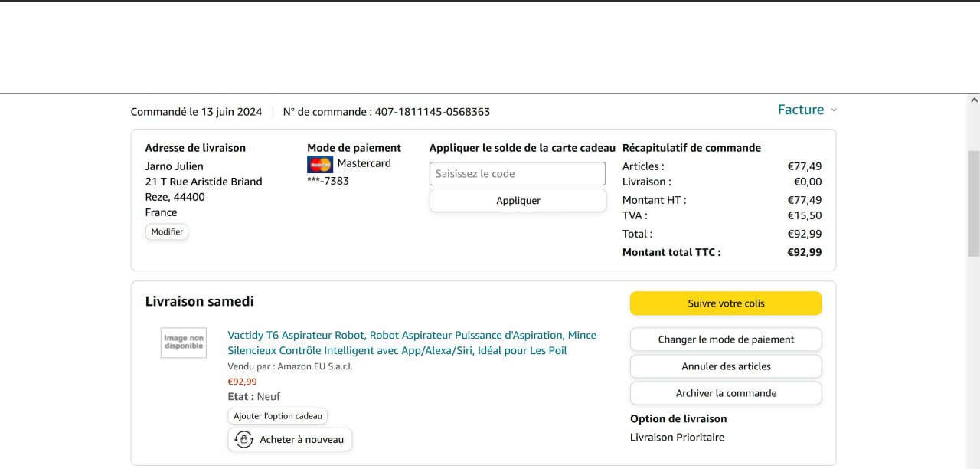Select Changer le mode de paiement

[725, 339]
